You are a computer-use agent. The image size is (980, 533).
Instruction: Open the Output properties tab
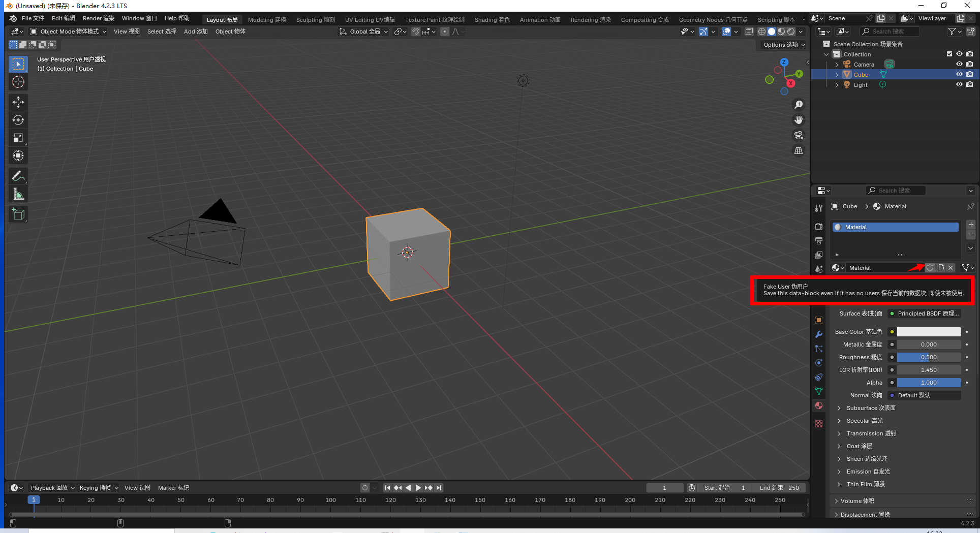coord(819,241)
